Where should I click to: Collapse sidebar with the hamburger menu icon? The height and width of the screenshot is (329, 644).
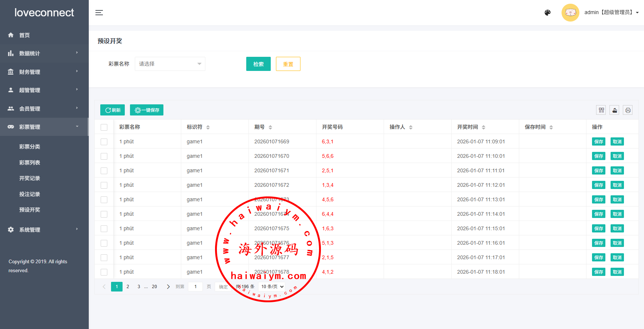[99, 13]
